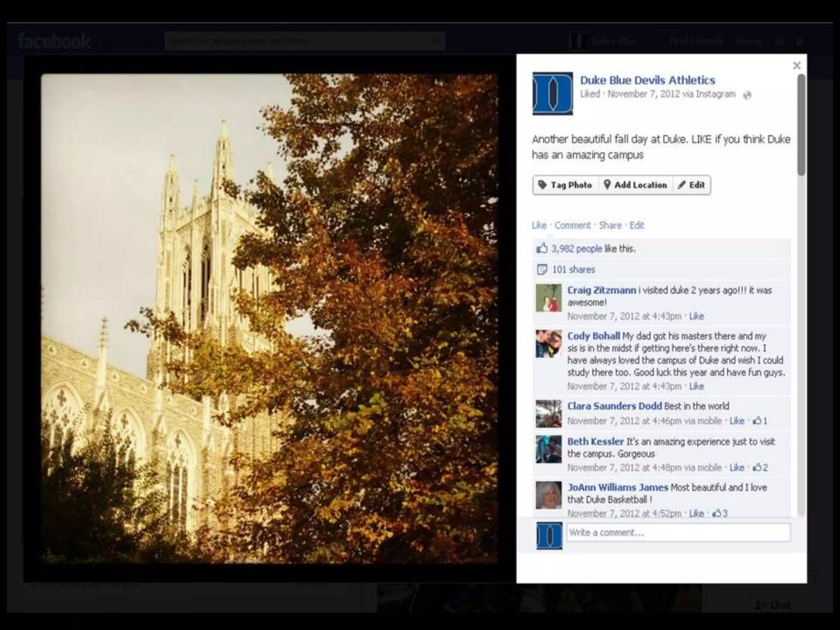Open Duke Blue Devils Athletics page link

pos(647,80)
